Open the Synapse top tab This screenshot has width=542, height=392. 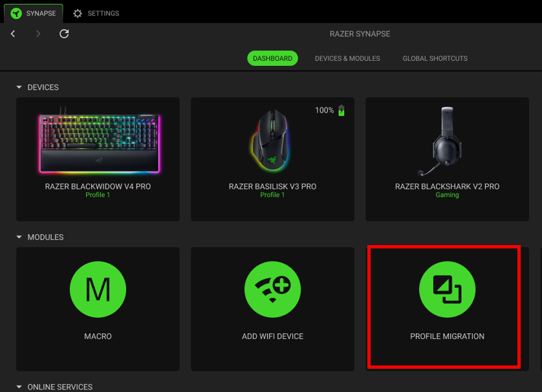pos(34,14)
